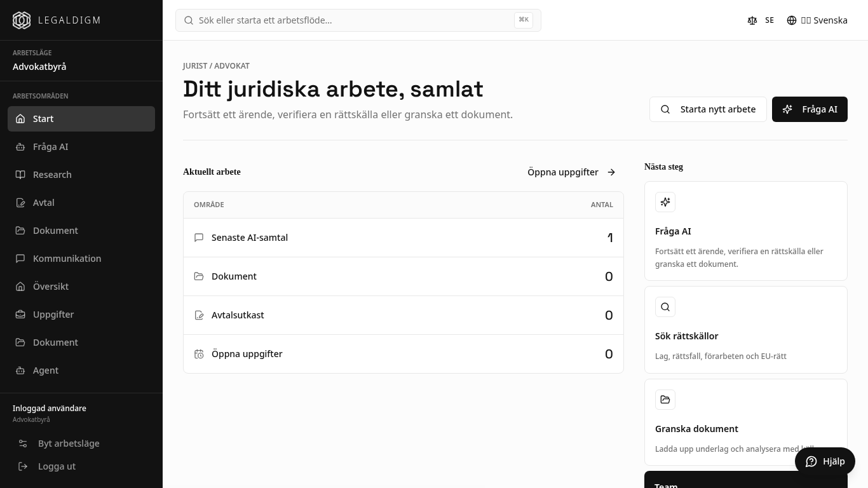
Task: Open the Senaste AI-samtal row
Action: click(x=403, y=238)
